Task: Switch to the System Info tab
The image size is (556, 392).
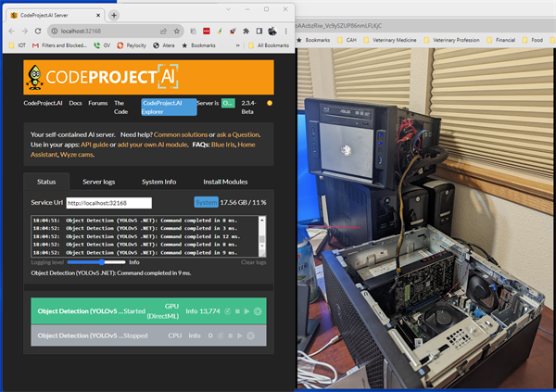Action: tap(158, 182)
